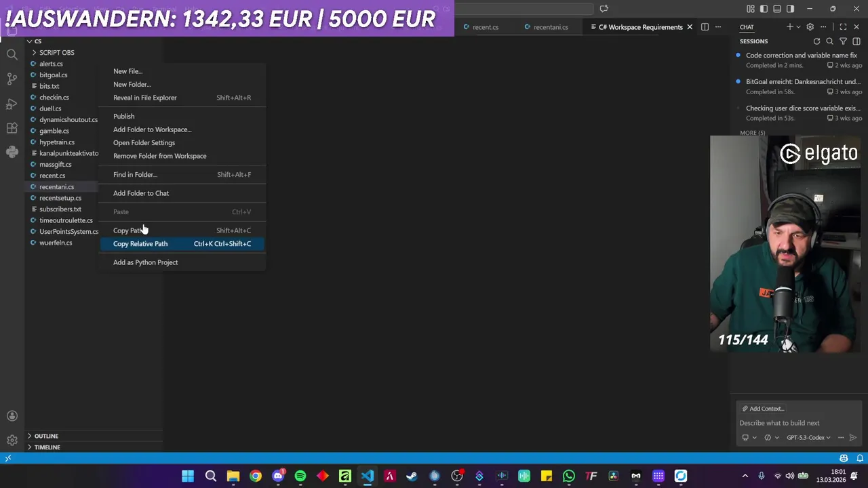The height and width of the screenshot is (488, 868).
Task: Select Add Folder to Chat
Action: [182, 193]
